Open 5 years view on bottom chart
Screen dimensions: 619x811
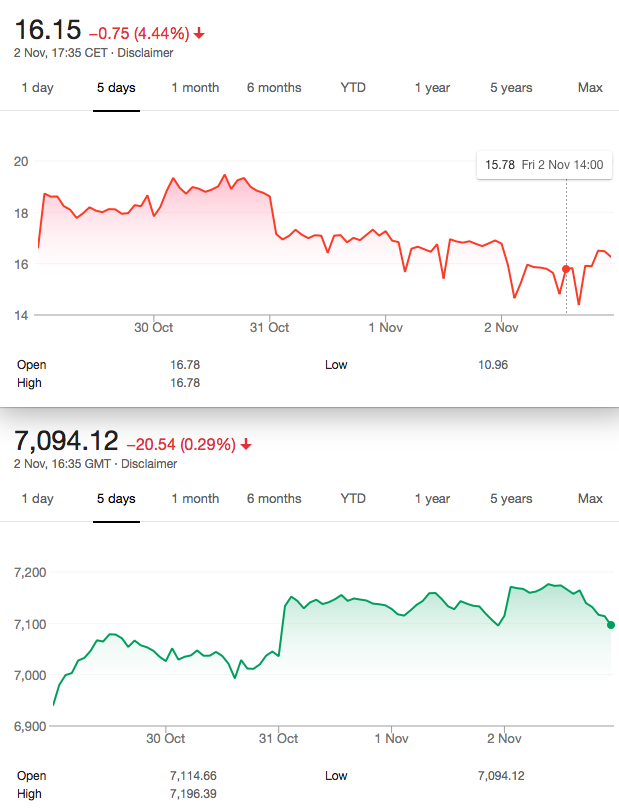coord(511,499)
